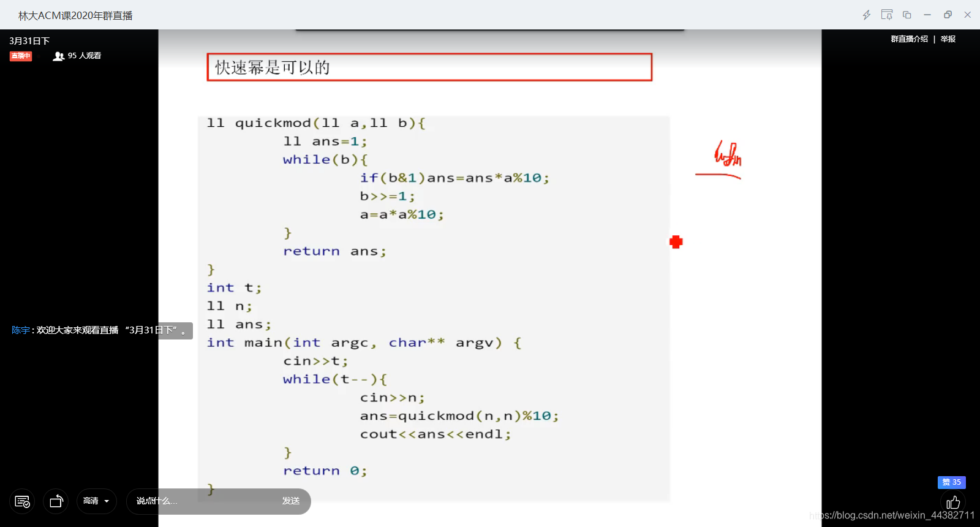Click the 说点什么 chat input field

pos(202,501)
